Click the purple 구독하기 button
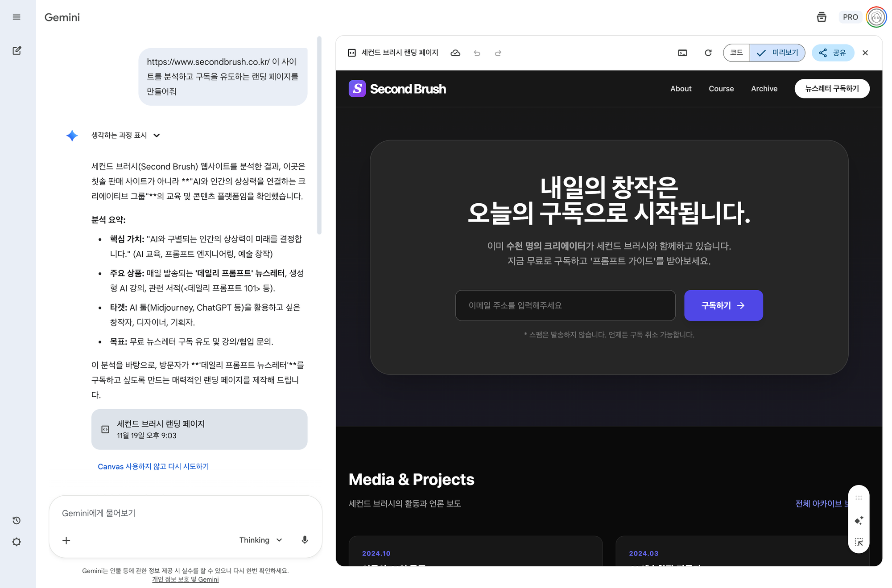 coord(723,305)
